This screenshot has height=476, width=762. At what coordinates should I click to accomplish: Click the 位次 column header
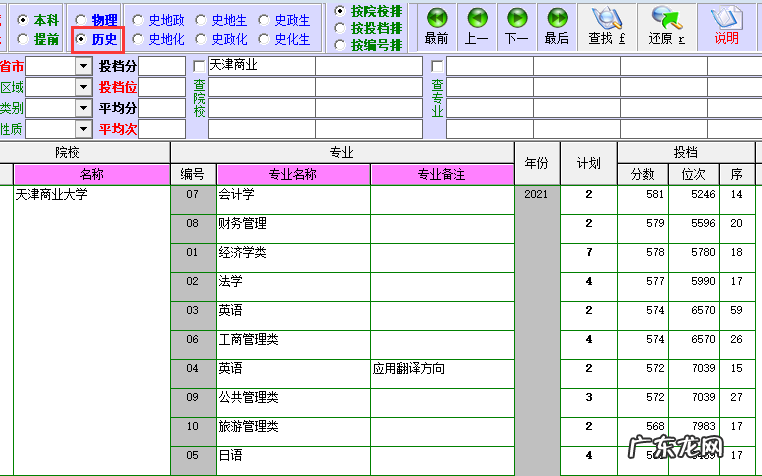point(693,174)
